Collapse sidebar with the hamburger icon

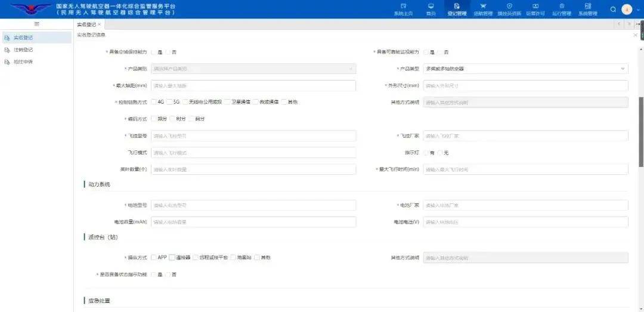point(36,24)
